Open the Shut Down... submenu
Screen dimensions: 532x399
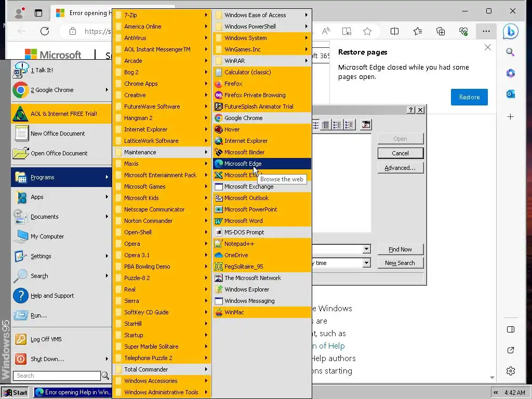click(x=61, y=358)
